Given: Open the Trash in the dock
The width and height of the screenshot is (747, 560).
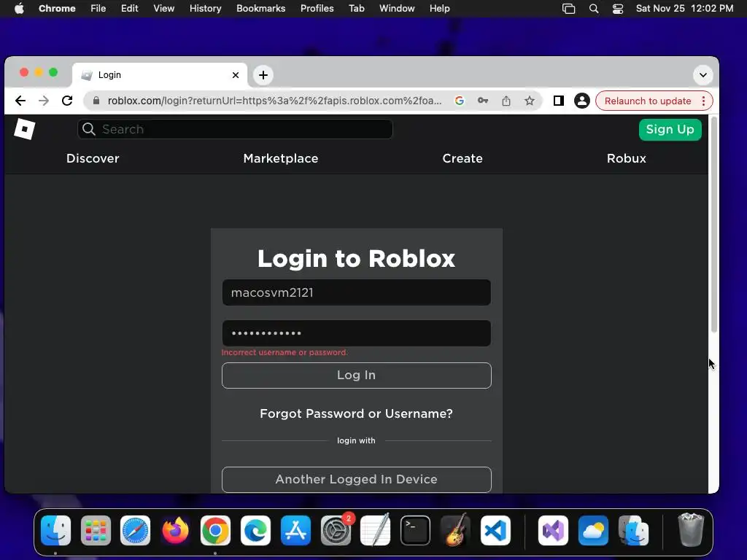Looking at the screenshot, I should pyautogui.click(x=691, y=530).
